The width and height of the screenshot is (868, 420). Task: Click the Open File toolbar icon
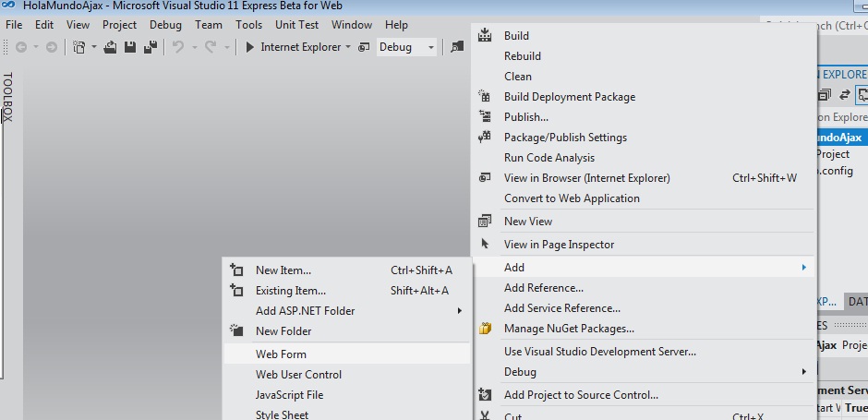[110, 48]
